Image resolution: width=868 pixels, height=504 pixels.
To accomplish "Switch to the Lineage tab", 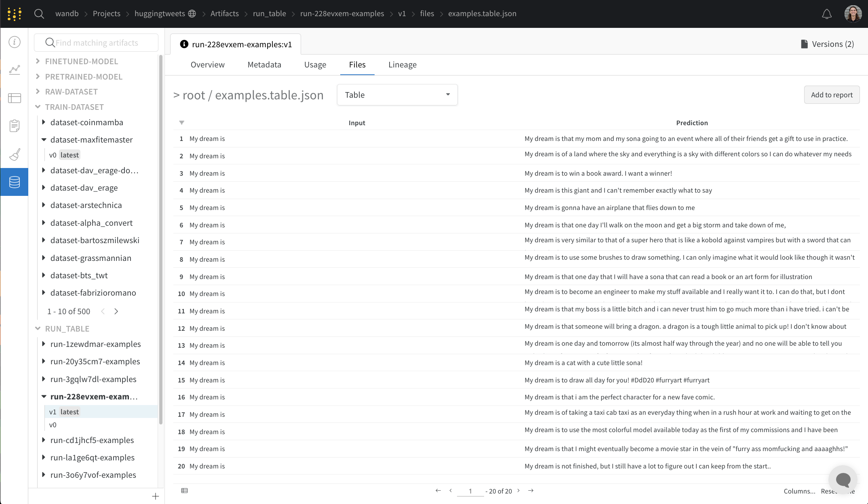I will pos(402,65).
